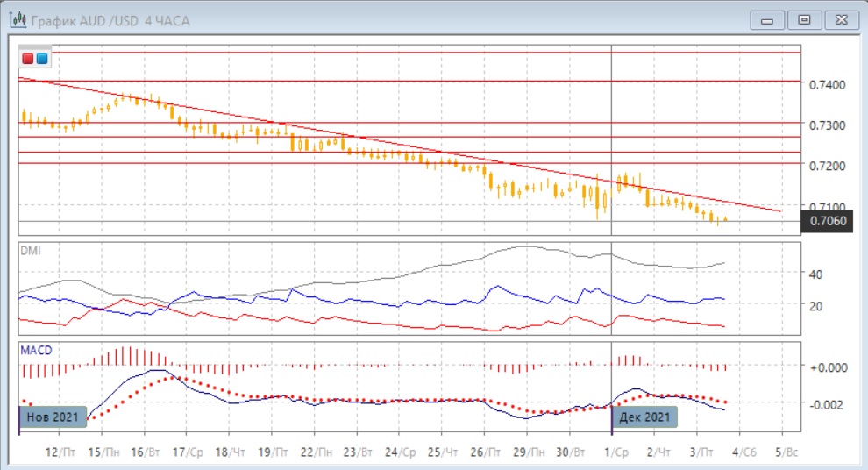Select the DMI indicator label
This screenshot has width=868, height=470.
point(30,250)
